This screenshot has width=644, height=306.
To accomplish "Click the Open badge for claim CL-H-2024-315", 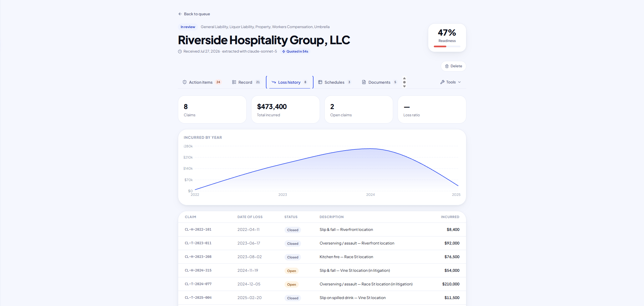I will tap(292, 271).
